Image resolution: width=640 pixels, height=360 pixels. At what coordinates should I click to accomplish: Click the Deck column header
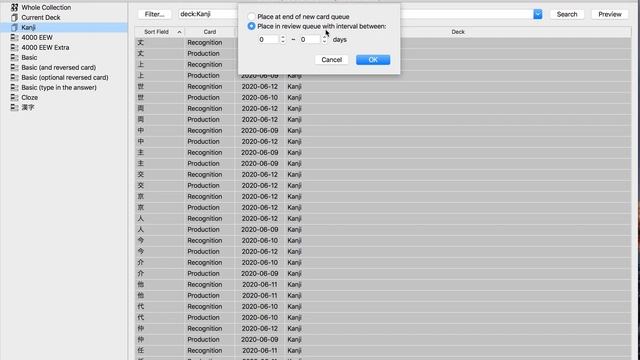pyautogui.click(x=458, y=32)
